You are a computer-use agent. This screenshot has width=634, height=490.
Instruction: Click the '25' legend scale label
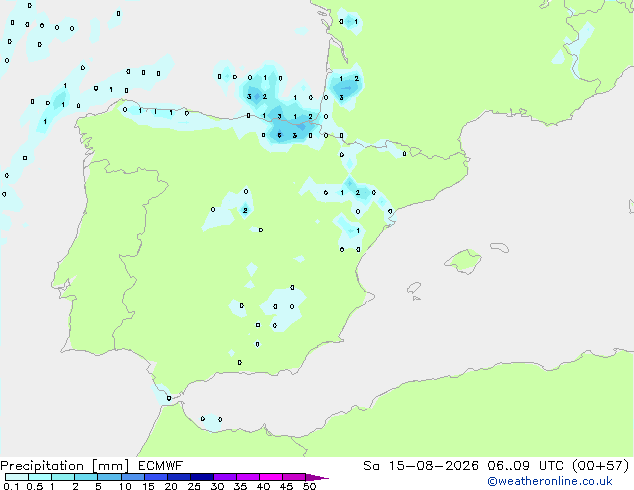(x=194, y=486)
